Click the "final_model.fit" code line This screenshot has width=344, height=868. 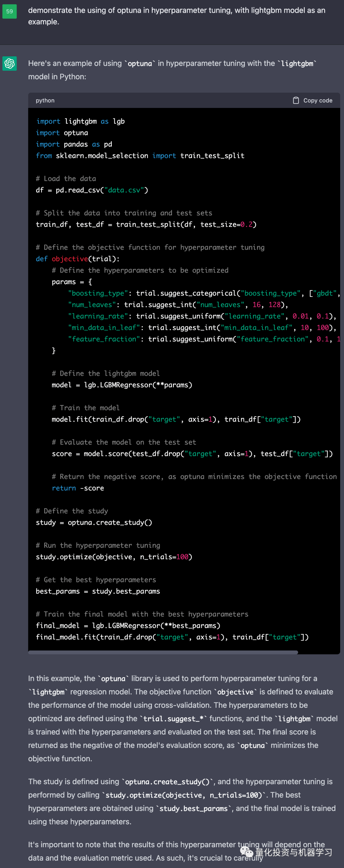(172, 637)
